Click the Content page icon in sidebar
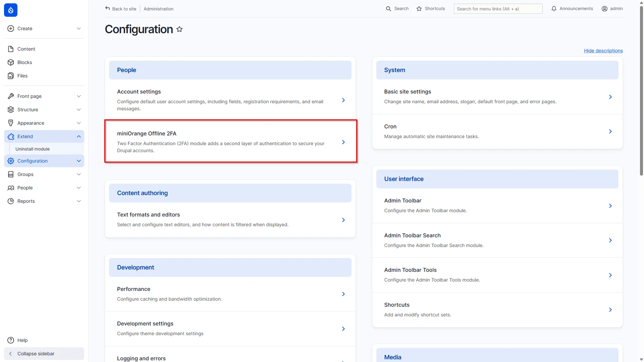This screenshot has width=644, height=362. [x=11, y=49]
